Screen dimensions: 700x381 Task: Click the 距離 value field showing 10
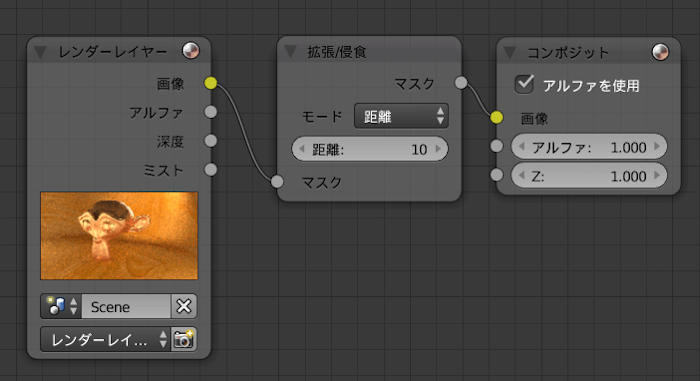click(370, 149)
